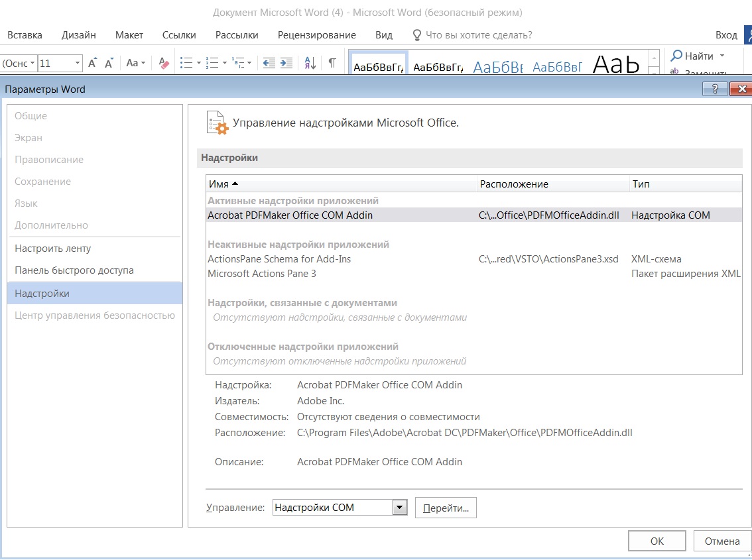Select Настроить ленту in the sidebar
This screenshot has height=560, width=752.
pyautogui.click(x=53, y=249)
